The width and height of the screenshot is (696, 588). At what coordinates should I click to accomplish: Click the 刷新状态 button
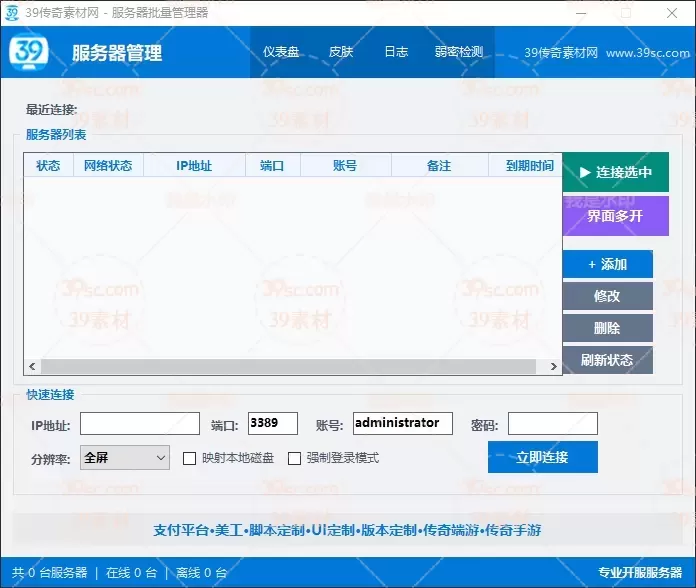tap(608, 360)
